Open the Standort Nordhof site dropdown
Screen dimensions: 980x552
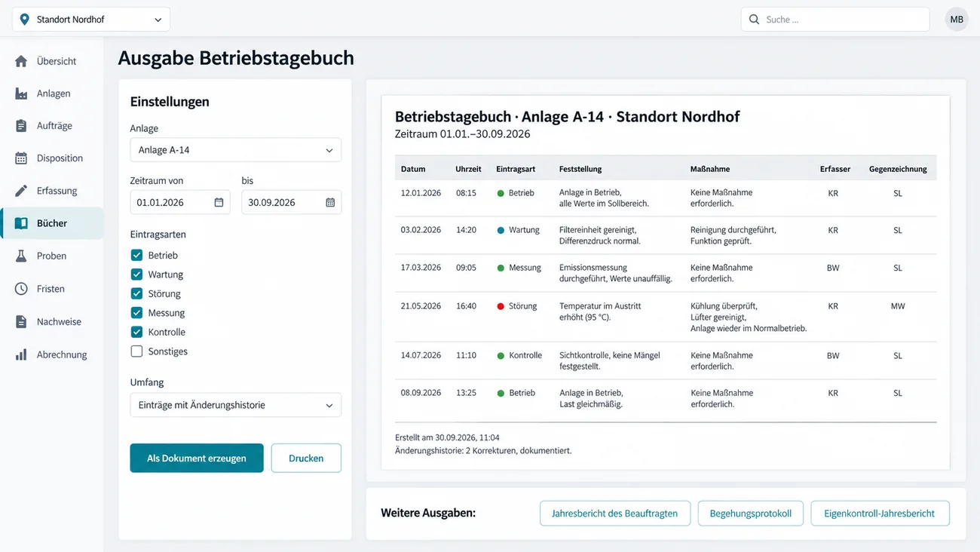pyautogui.click(x=91, y=20)
